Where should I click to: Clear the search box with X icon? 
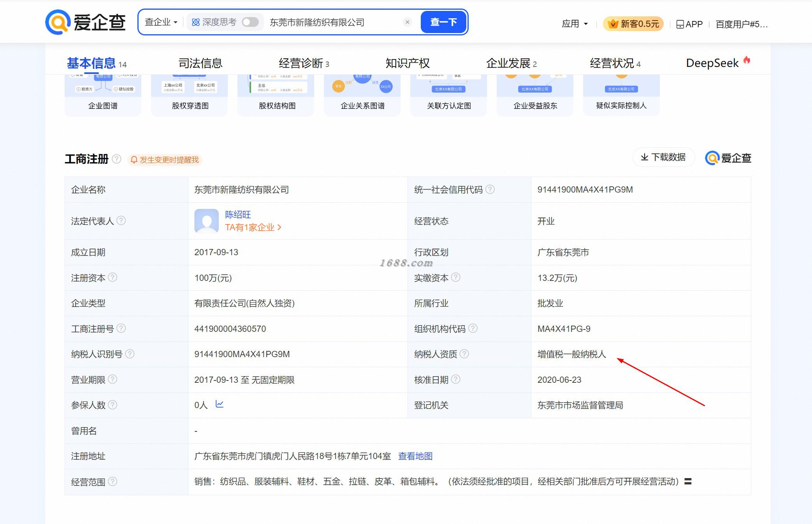[x=407, y=22]
